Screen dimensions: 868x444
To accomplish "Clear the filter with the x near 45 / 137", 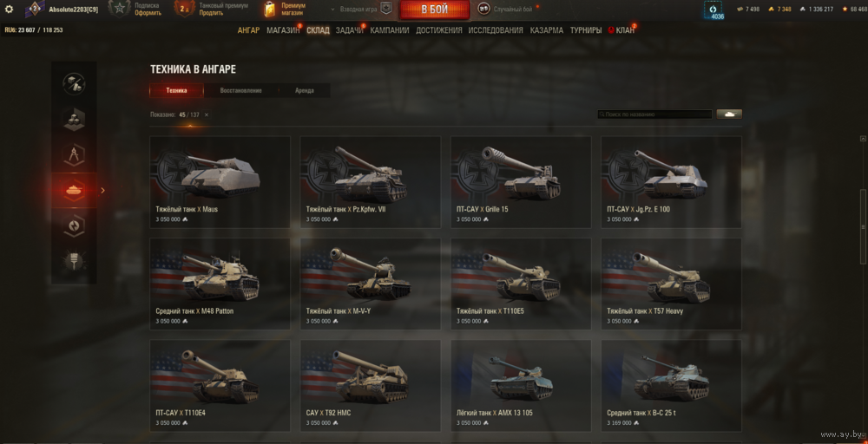I will coord(207,114).
